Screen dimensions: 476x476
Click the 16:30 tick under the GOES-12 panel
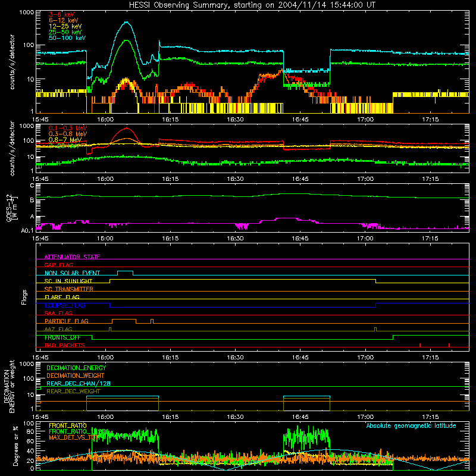click(x=235, y=239)
